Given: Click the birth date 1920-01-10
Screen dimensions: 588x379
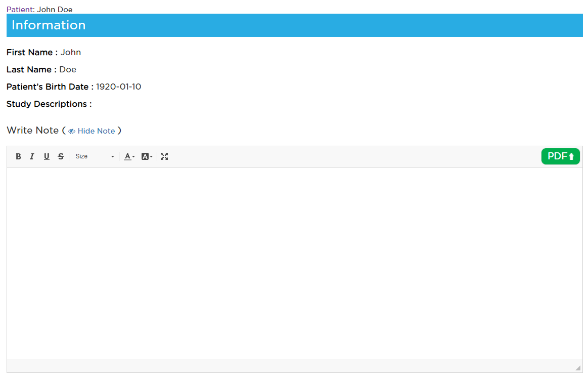Looking at the screenshot, I should click(118, 87).
